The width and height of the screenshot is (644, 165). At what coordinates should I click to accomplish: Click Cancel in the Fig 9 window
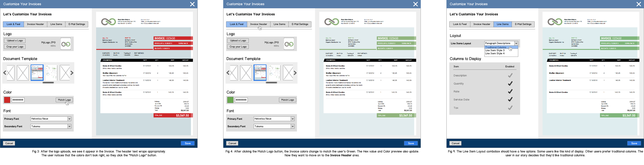456,143
